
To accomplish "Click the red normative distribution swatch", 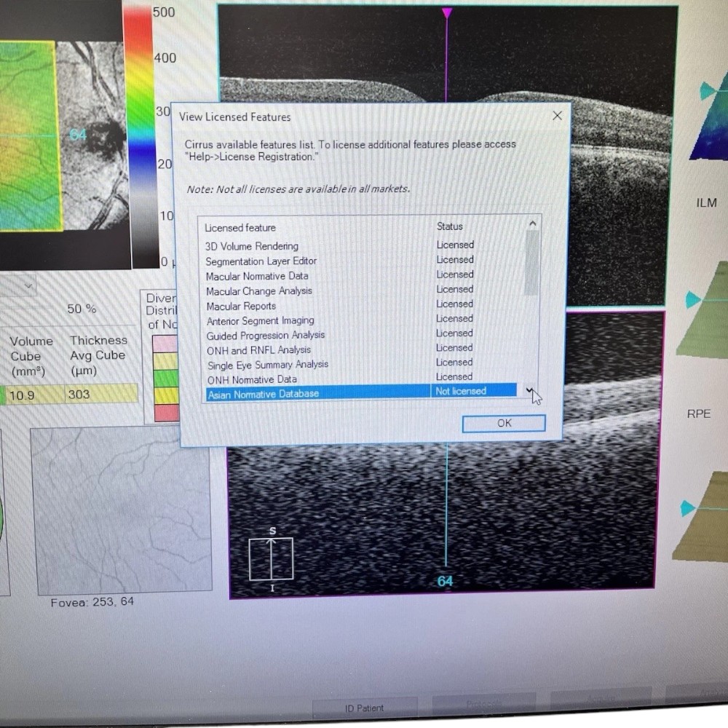I will (x=166, y=413).
